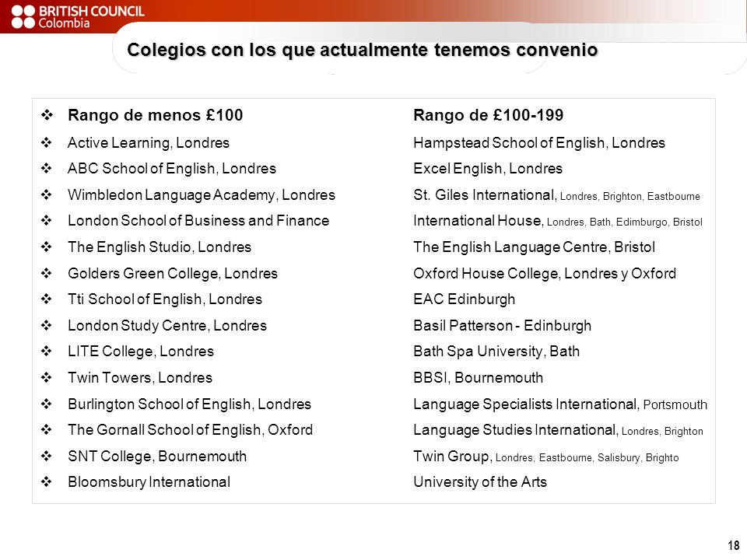Select the slide title about colegios con convenio
Screen dimensions: 747x560
click(362, 50)
